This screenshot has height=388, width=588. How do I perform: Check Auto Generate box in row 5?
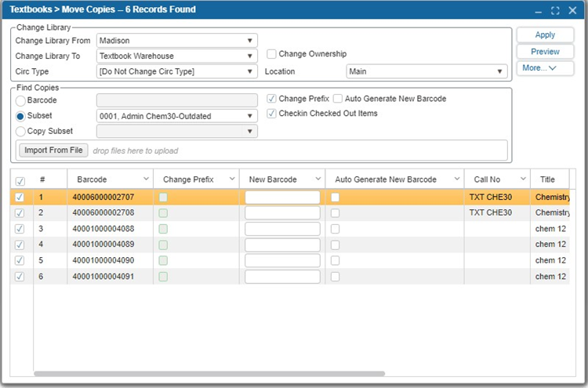point(336,260)
